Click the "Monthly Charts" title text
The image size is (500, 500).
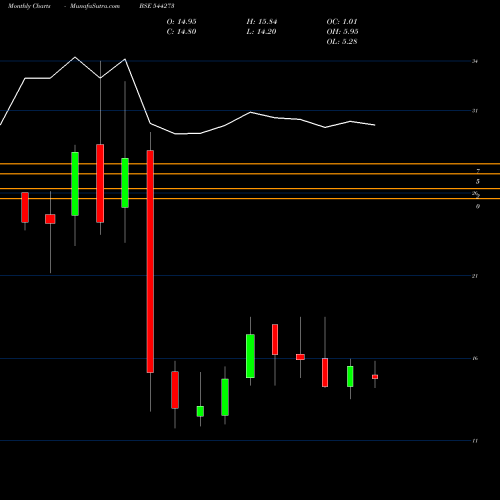coord(29,6)
